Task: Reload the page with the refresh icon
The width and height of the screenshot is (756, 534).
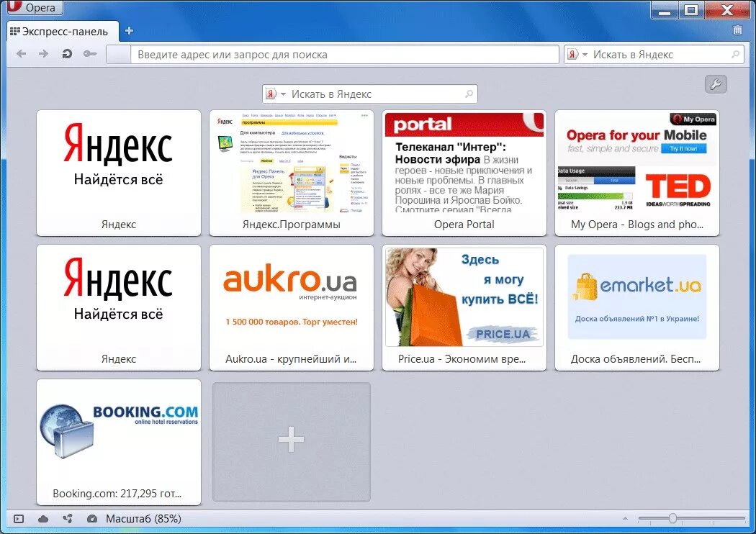Action: pyautogui.click(x=67, y=54)
